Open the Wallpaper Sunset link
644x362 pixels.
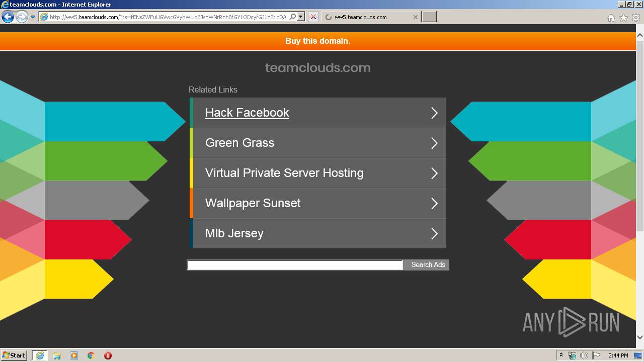click(x=253, y=203)
